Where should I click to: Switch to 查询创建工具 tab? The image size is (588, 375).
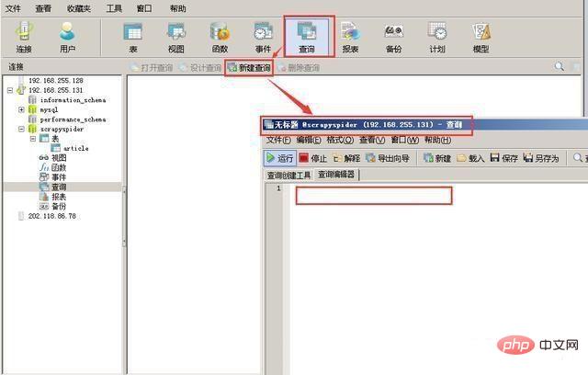288,176
